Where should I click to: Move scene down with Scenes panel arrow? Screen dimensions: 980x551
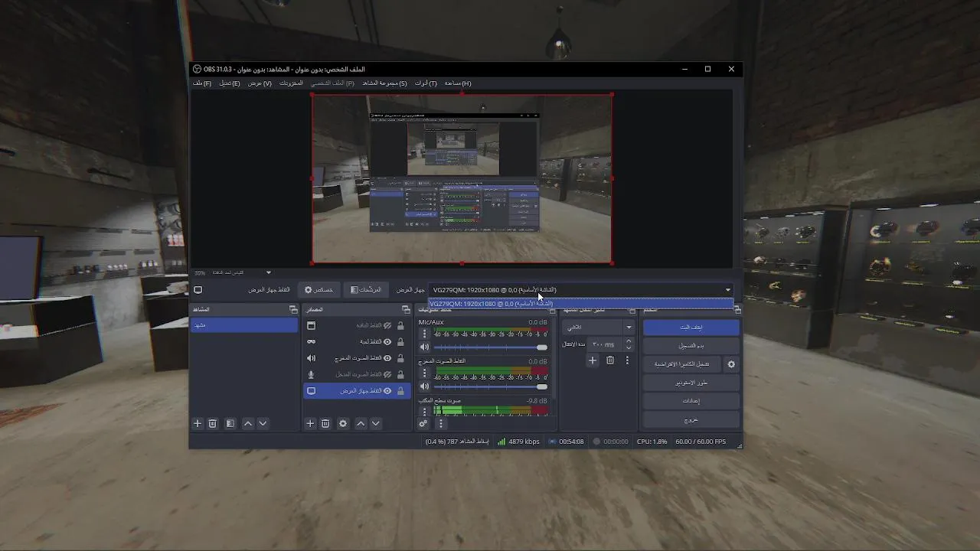point(263,423)
